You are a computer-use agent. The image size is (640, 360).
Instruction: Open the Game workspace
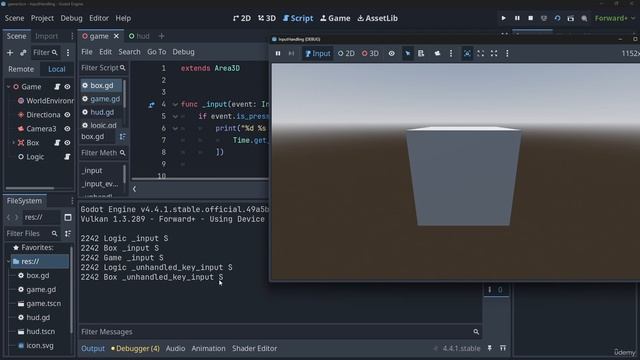click(335, 18)
